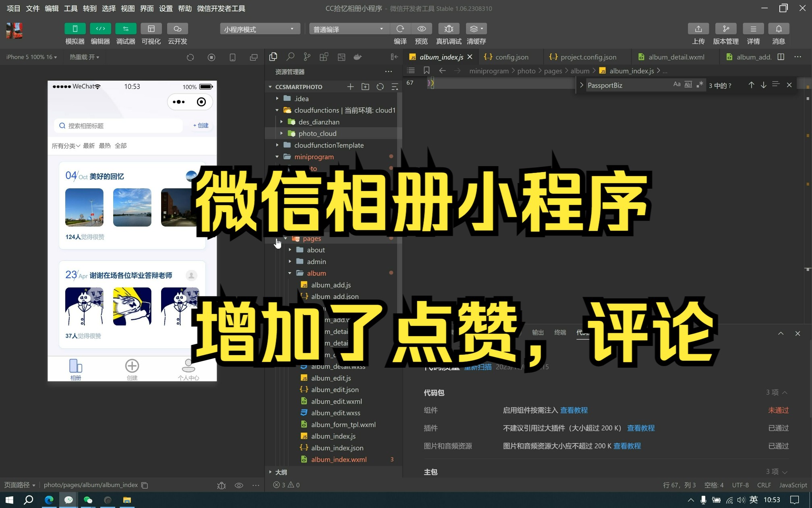The image size is (812, 508).
Task: Open the messages (消息) bell
Action: [779, 29]
